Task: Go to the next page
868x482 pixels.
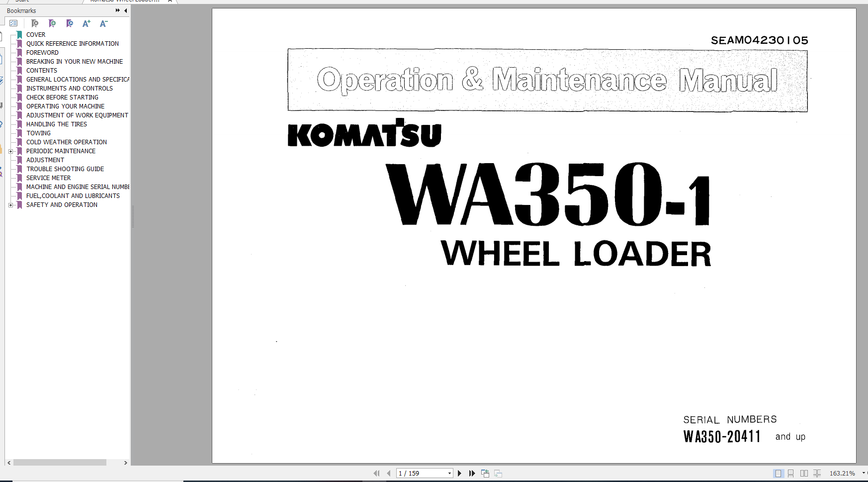Action: 459,474
